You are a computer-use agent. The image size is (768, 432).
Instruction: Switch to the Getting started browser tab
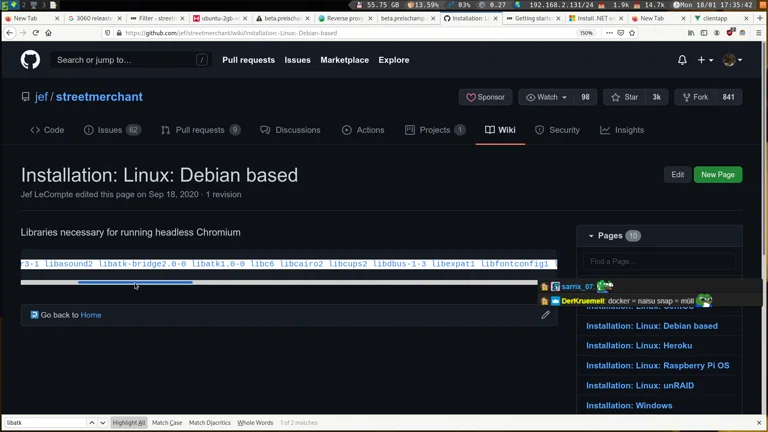tap(532, 18)
